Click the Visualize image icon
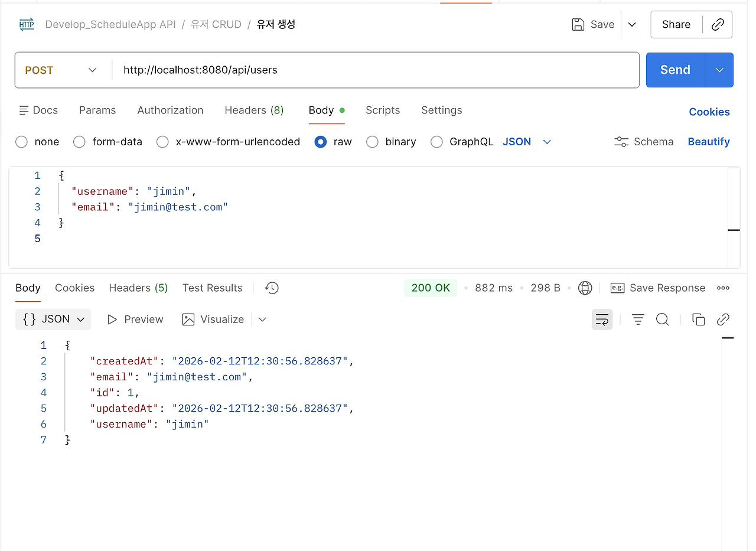Image resolution: width=756 pixels, height=551 pixels. point(188,319)
